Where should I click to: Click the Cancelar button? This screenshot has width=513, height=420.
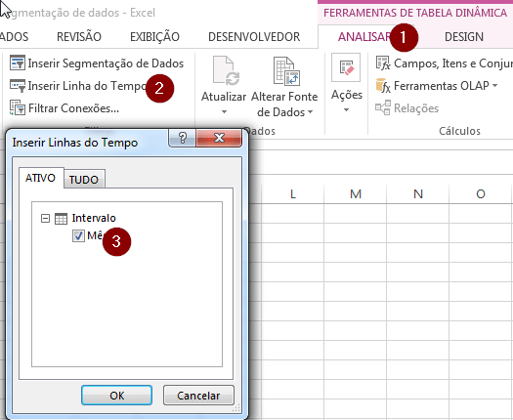click(x=198, y=396)
